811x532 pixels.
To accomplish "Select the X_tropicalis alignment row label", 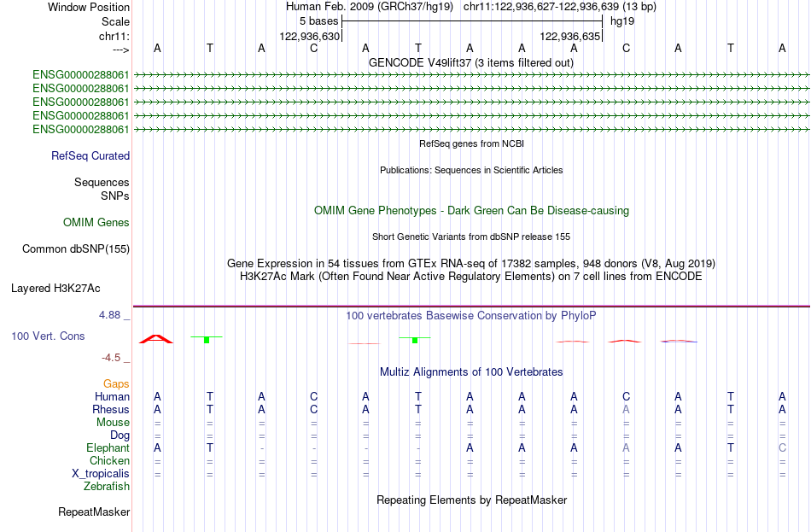I will pyautogui.click(x=101, y=474).
